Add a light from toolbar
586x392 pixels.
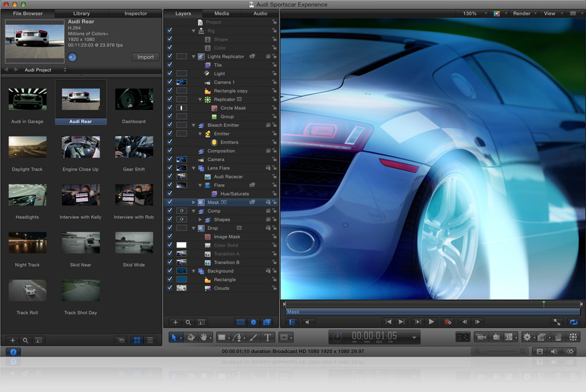(496, 337)
